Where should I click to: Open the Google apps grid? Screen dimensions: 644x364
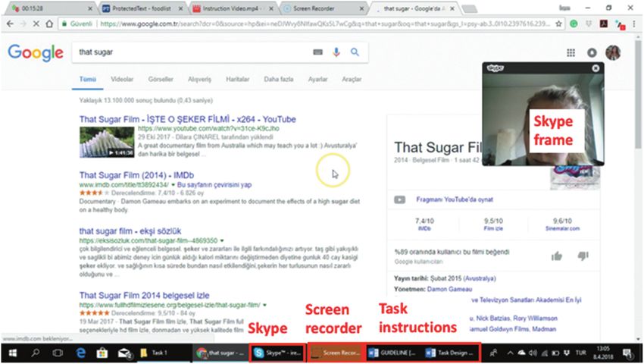(571, 52)
